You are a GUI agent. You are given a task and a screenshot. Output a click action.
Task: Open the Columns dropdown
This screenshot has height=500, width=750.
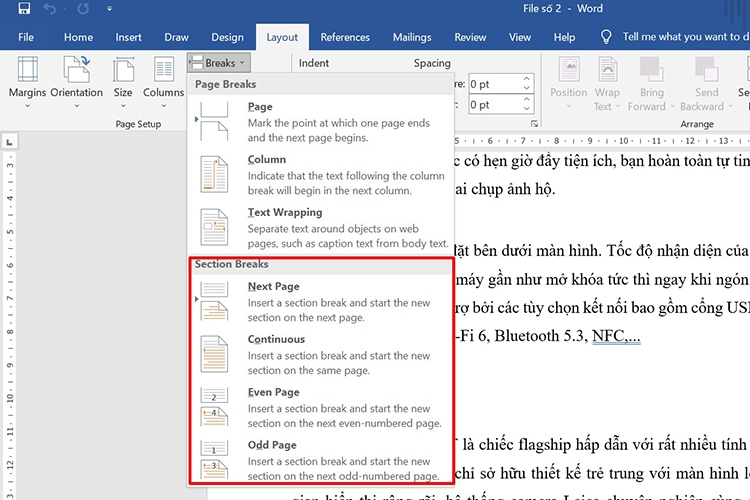[x=164, y=82]
